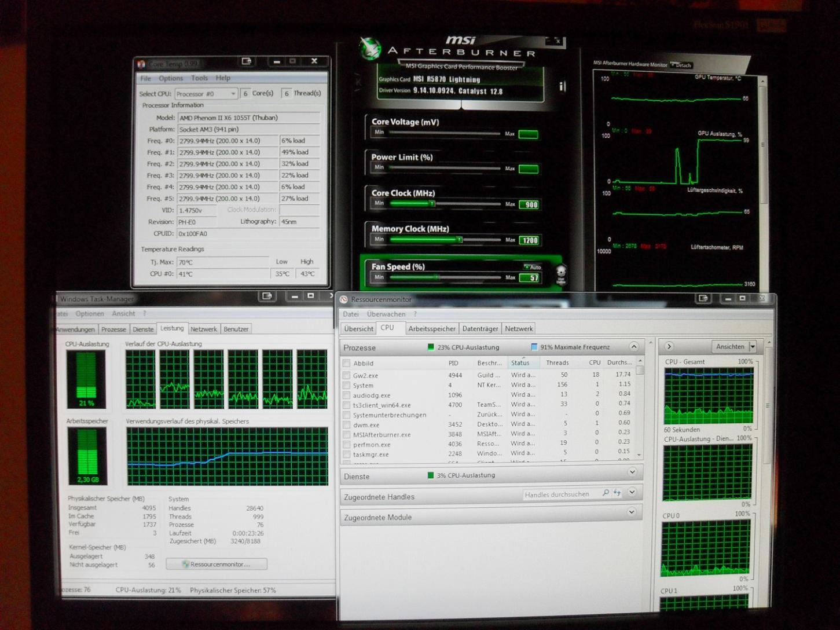The width and height of the screenshot is (840, 630).
Task: Check the ts3client_win64.exe checkbox
Action: [x=347, y=405]
